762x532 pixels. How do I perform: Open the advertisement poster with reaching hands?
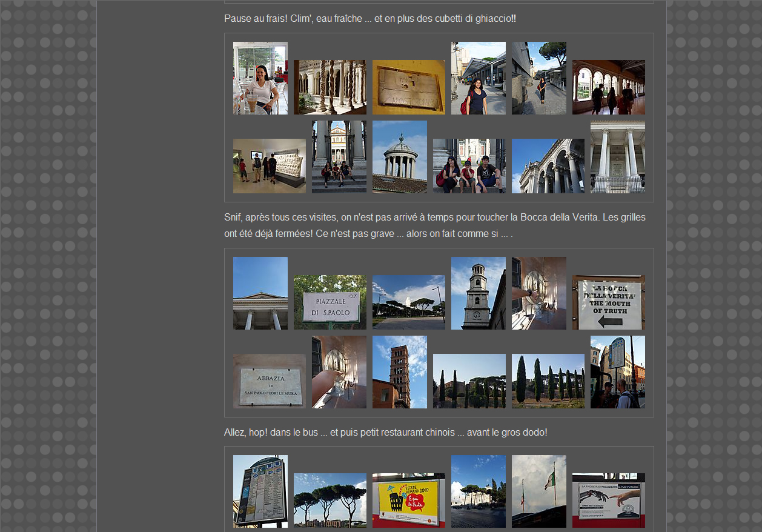[608, 500]
